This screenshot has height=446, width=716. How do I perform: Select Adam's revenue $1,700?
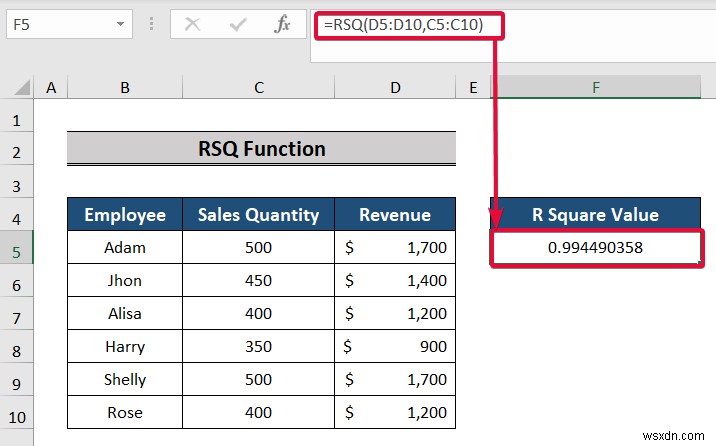pyautogui.click(x=395, y=247)
